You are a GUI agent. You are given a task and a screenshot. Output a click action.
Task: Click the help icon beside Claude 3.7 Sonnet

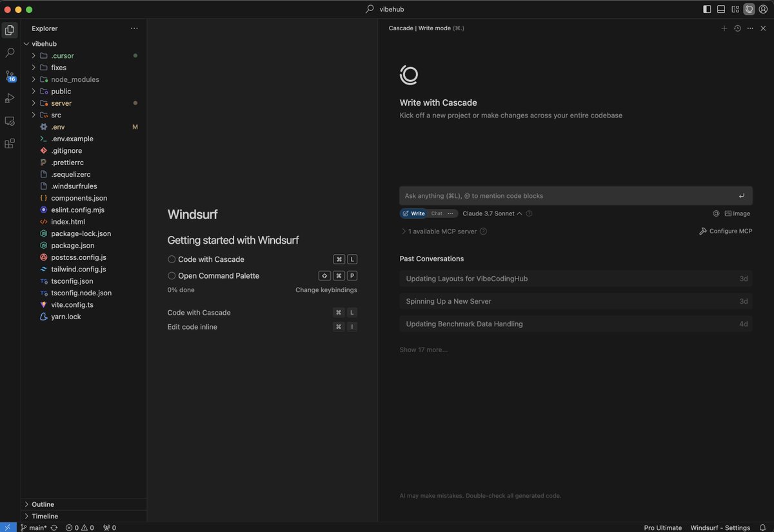[529, 213]
